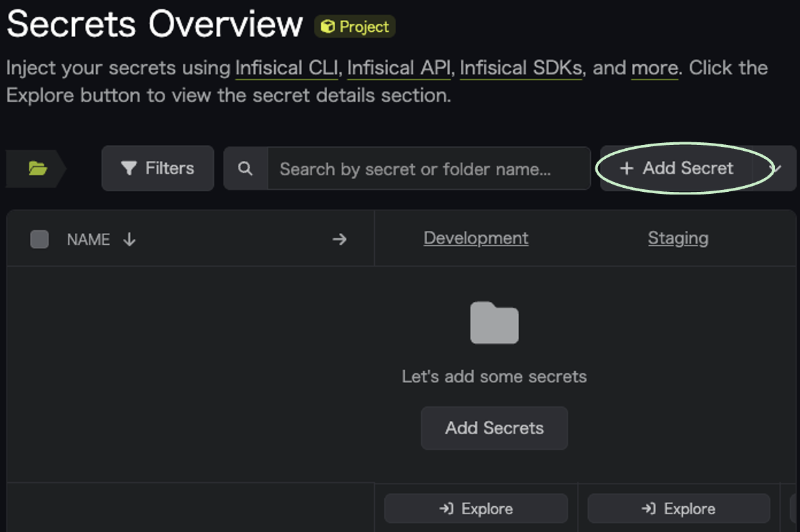Explore the Staging environment
Viewport: 800px width, 532px height.
pos(679,509)
